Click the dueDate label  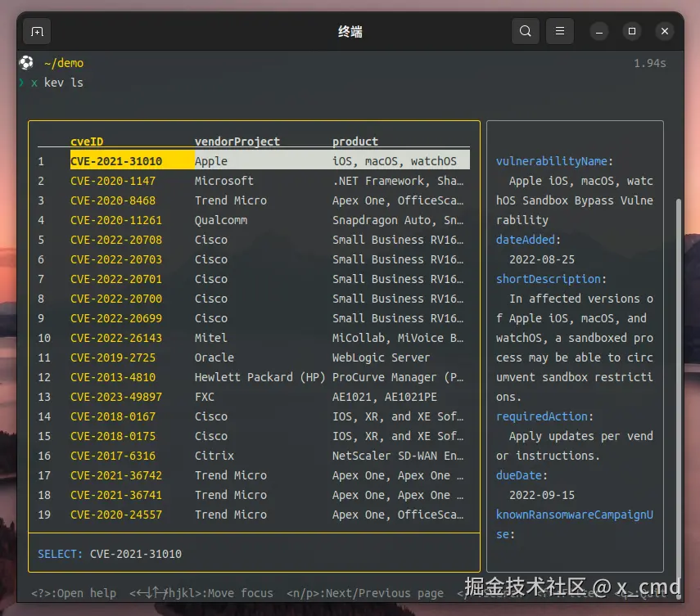(x=522, y=475)
